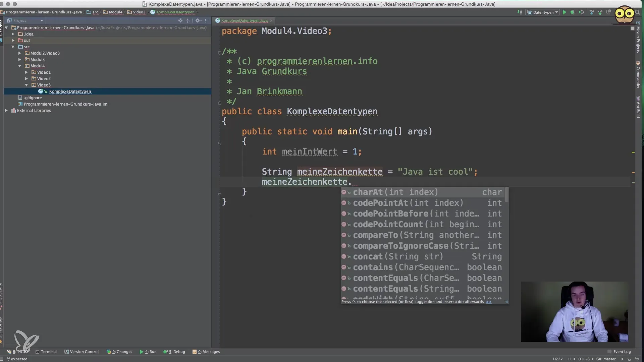
Task: Close the KomplexeDatentypen.java editor tab
Action: point(271,20)
